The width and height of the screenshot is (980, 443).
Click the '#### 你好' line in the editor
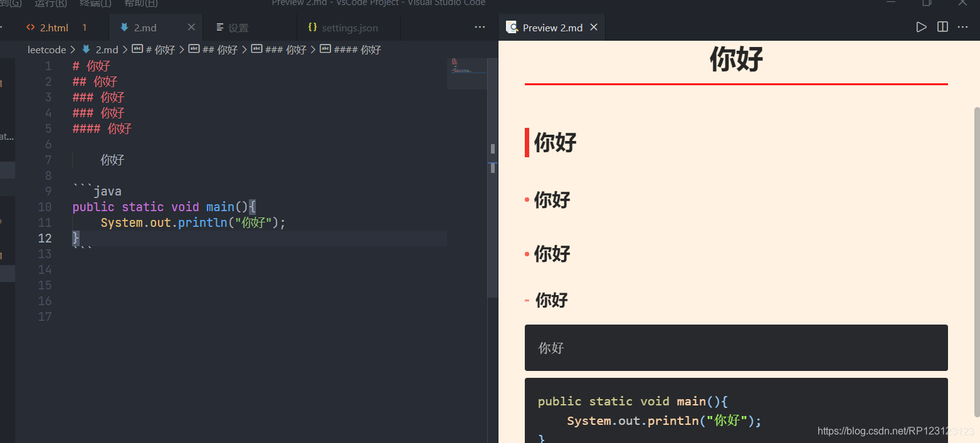102,128
